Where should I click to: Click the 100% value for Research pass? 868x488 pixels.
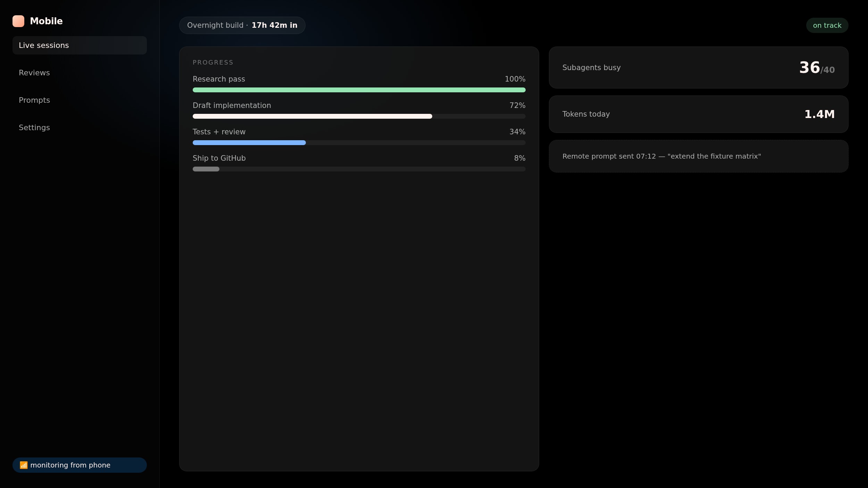coord(515,79)
